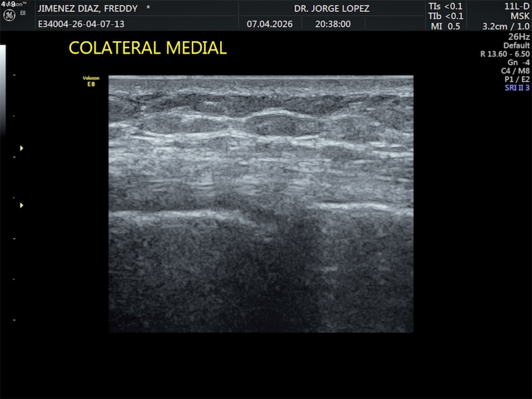Click the MSK preset label
The width and height of the screenshot is (532, 399).
click(520, 16)
